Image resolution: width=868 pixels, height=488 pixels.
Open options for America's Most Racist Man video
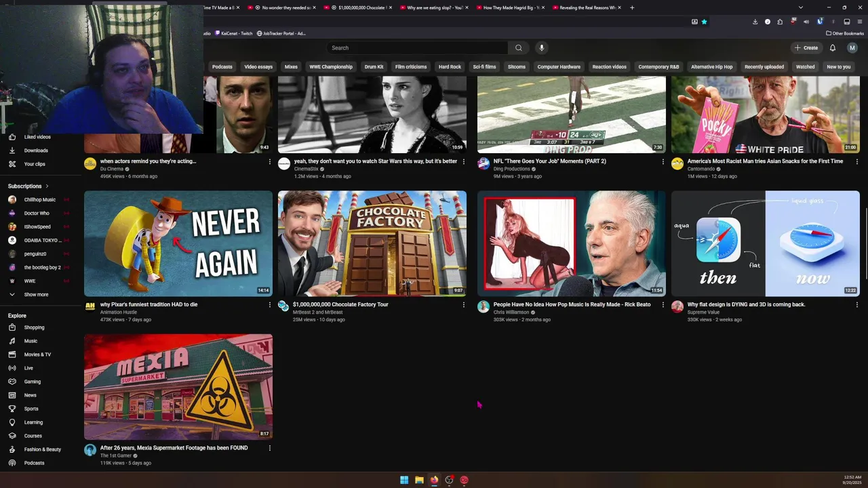[857, 161]
